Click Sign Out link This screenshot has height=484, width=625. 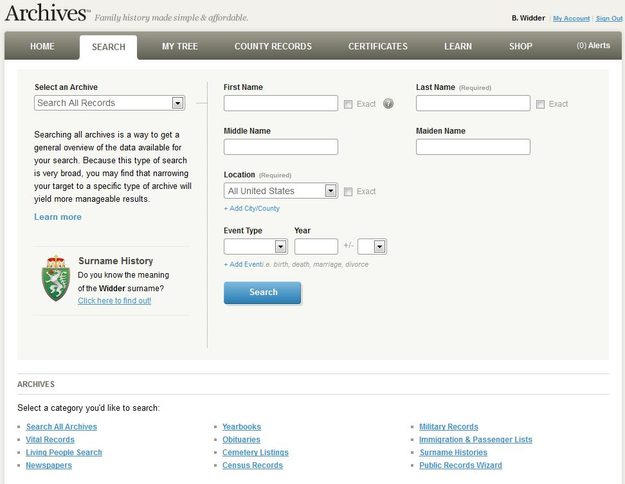coord(609,18)
